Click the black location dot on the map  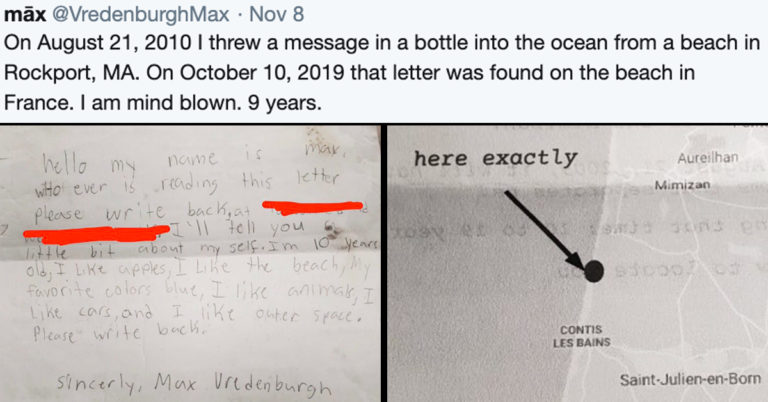pos(594,271)
